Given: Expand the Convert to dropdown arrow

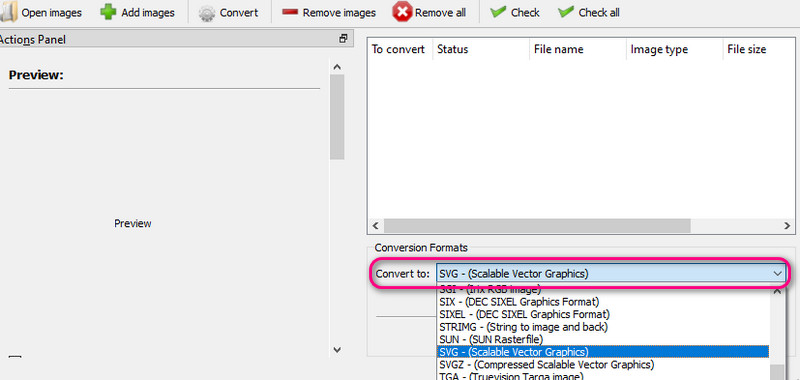Looking at the screenshot, I should point(777,274).
